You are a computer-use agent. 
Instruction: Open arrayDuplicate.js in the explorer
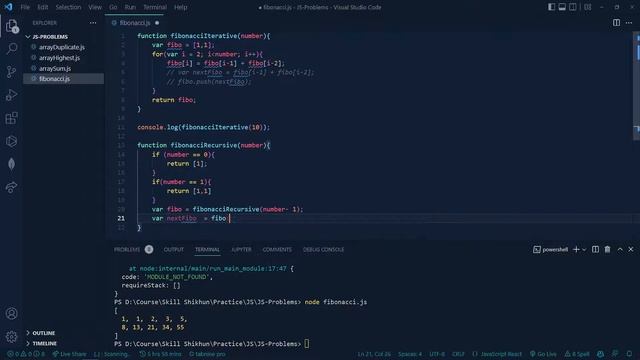[62, 47]
